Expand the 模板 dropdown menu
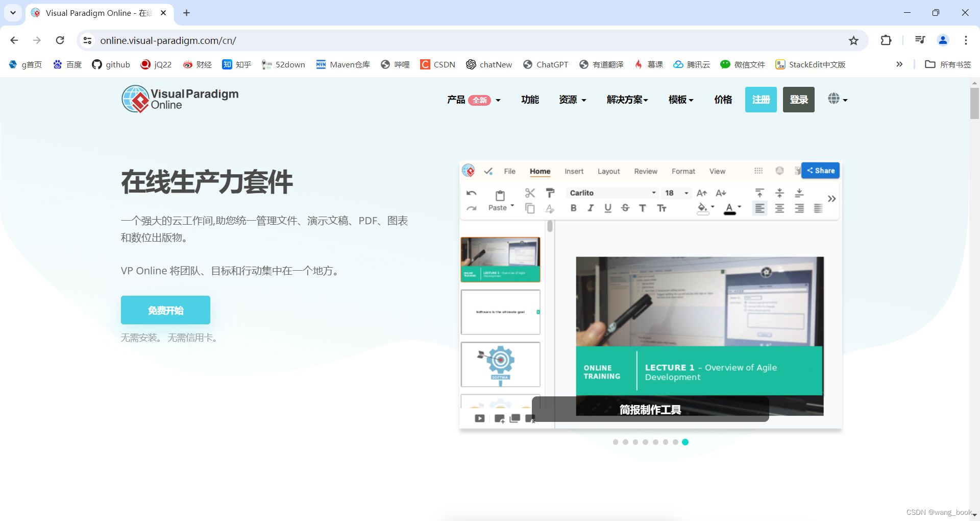The width and height of the screenshot is (980, 521). pyautogui.click(x=681, y=100)
